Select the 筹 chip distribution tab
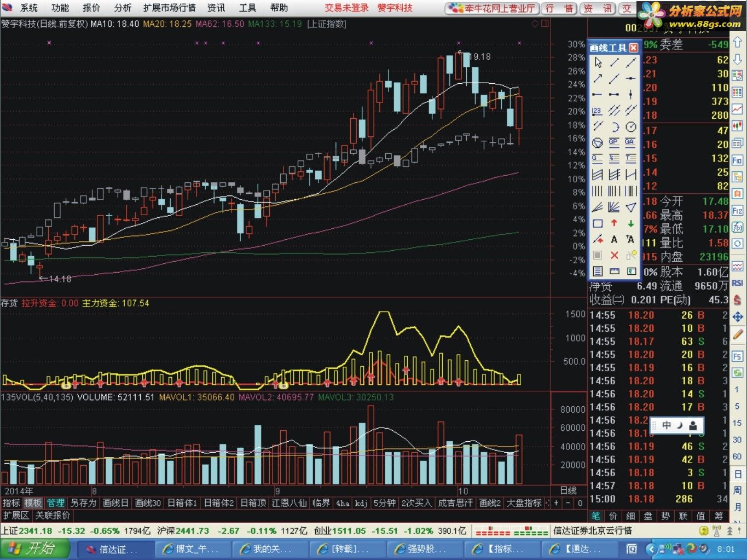747x560 pixels. click(x=719, y=516)
